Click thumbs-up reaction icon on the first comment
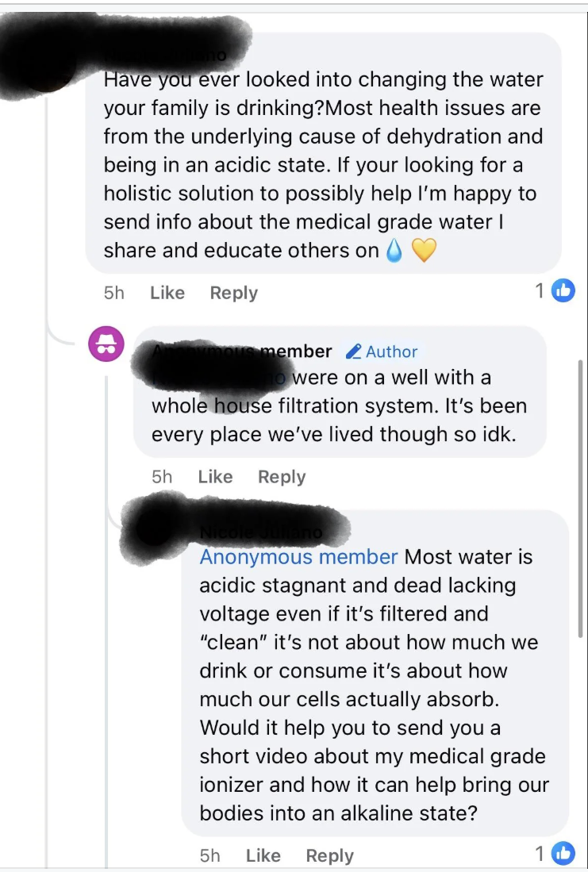588x872 pixels. point(563,291)
